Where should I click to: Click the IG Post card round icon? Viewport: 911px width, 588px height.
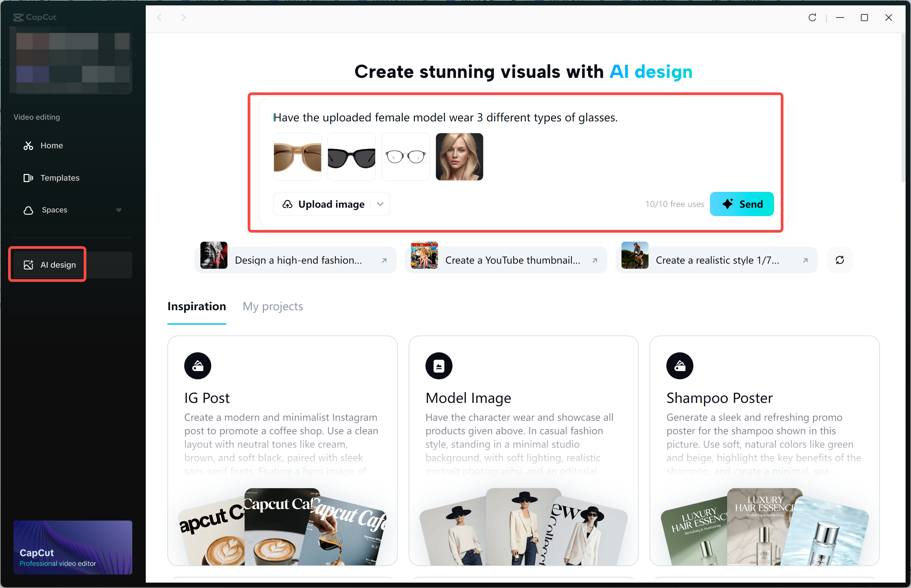(198, 366)
